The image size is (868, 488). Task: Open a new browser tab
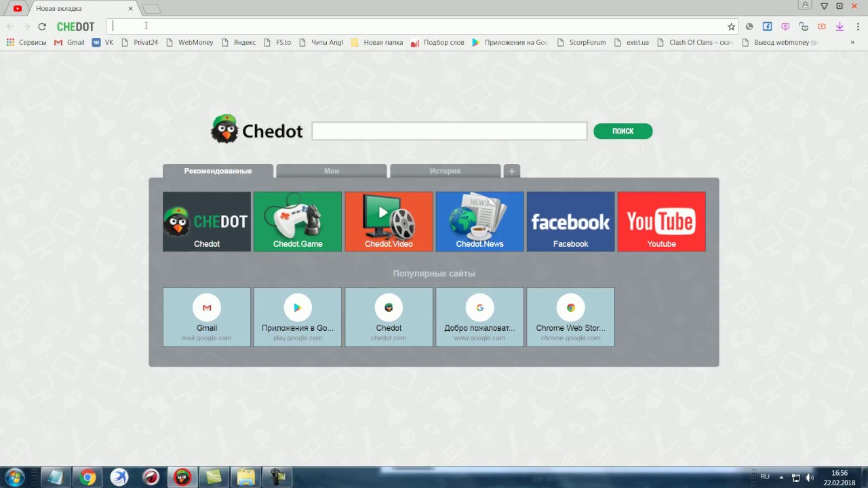tap(151, 9)
